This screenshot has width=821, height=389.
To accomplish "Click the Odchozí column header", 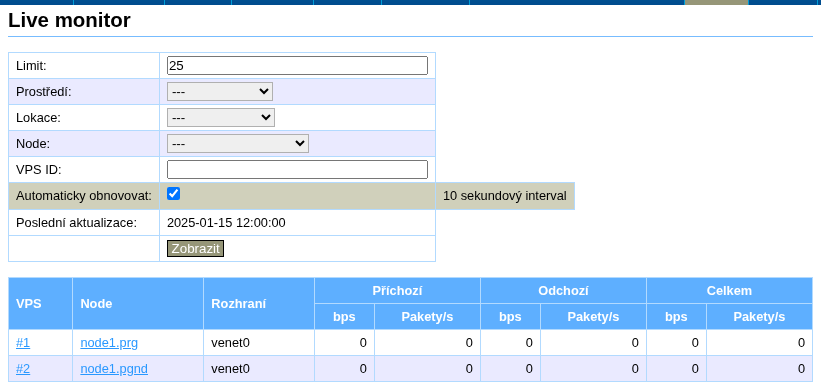I will click(x=563, y=291).
